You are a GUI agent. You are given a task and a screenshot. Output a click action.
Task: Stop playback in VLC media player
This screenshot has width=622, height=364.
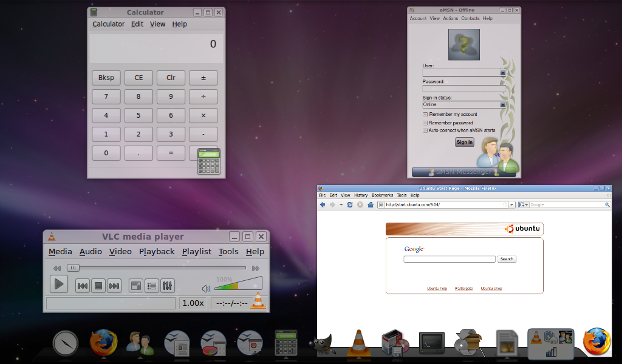[x=98, y=286]
